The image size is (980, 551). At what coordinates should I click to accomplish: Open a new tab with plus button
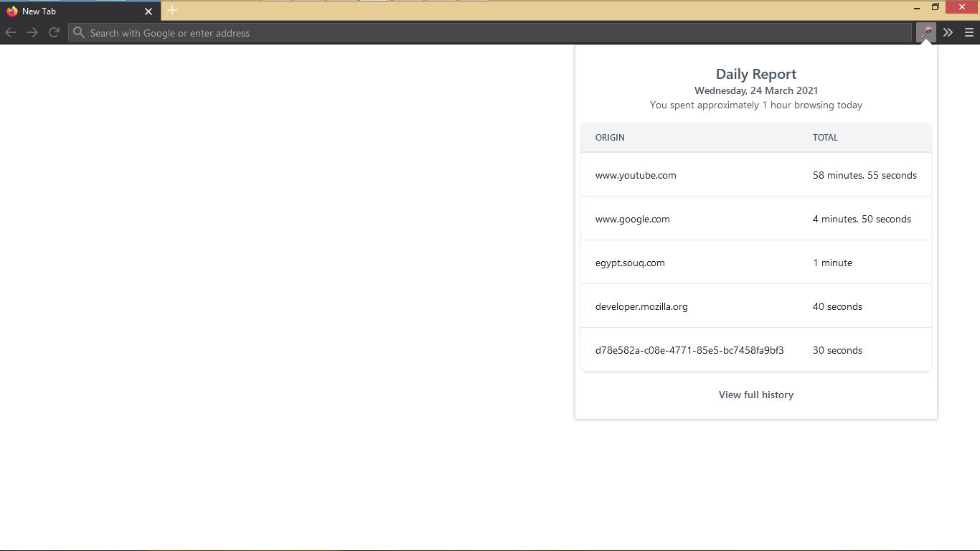tap(172, 11)
